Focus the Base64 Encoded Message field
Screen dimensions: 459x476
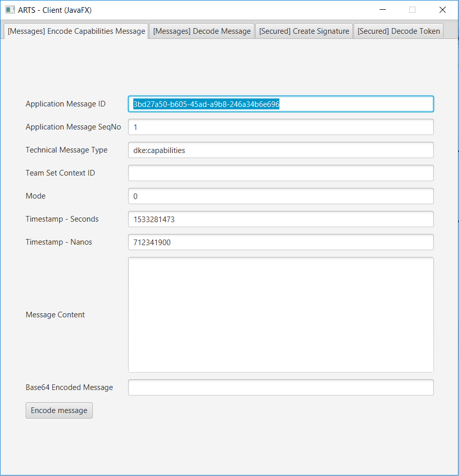click(280, 387)
